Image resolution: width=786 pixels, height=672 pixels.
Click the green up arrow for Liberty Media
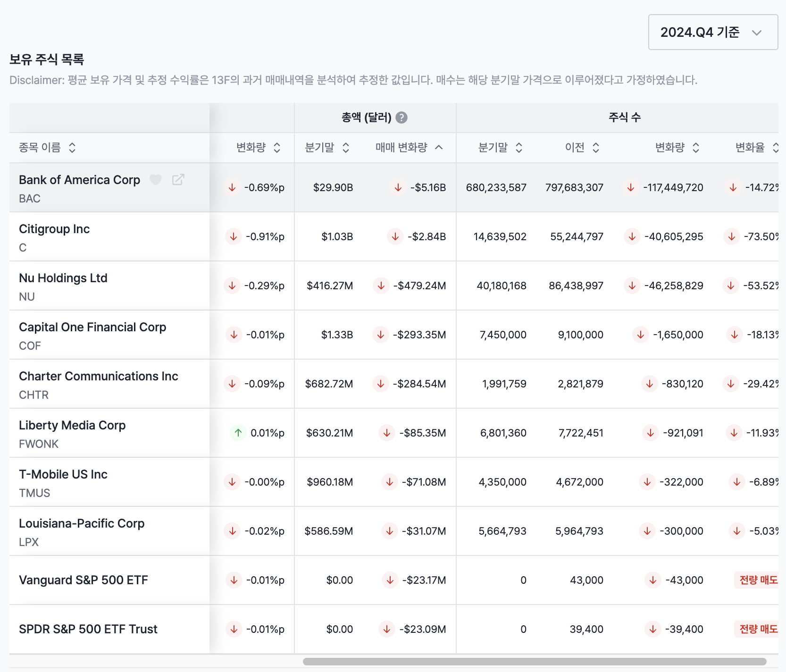pos(238,433)
